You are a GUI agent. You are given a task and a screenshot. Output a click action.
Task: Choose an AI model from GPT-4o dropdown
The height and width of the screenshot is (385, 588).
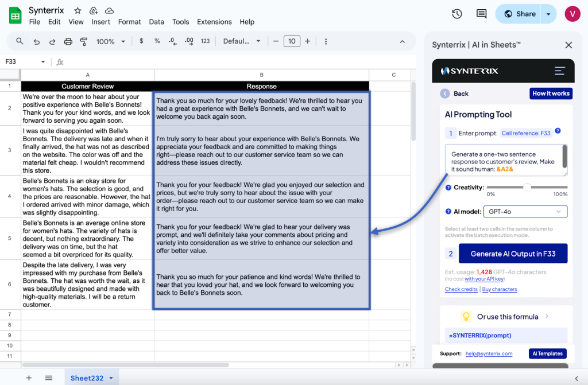click(525, 211)
